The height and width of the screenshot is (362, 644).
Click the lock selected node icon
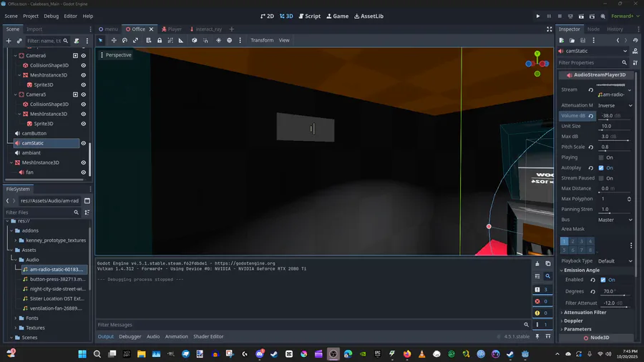tap(160, 40)
